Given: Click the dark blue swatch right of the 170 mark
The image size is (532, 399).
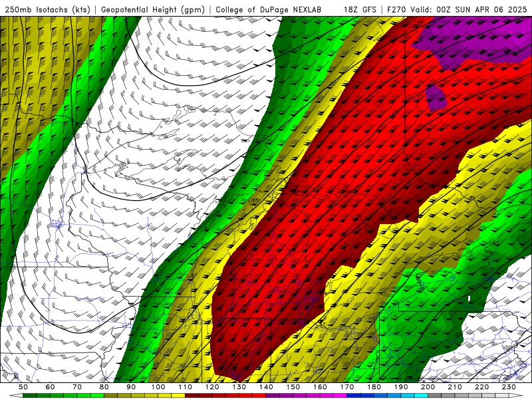Looking at the screenshot, I should pyautogui.click(x=354, y=396).
